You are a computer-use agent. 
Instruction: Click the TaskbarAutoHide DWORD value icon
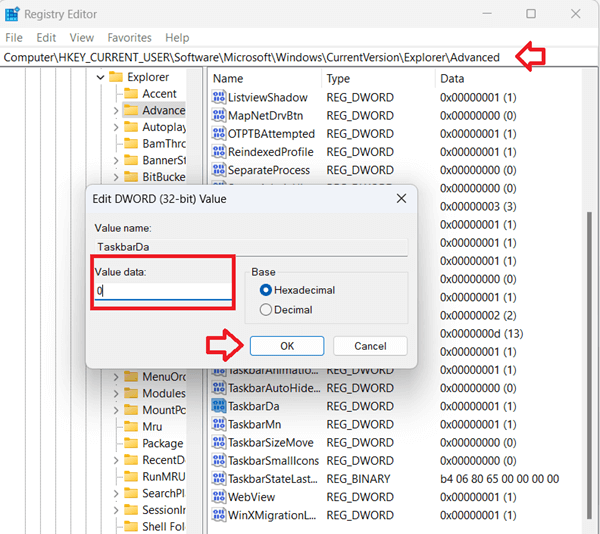218,388
